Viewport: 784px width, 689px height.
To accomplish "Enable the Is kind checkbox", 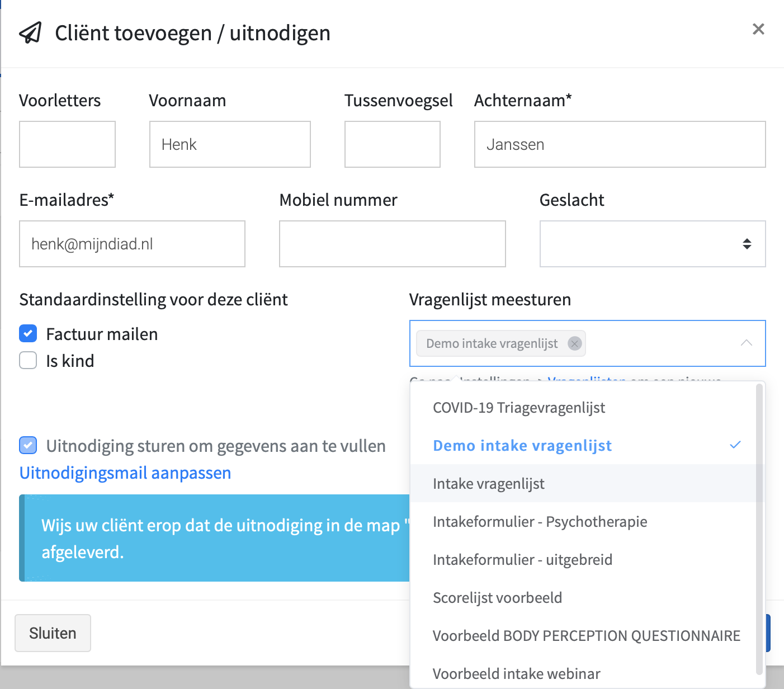I will click(27, 360).
